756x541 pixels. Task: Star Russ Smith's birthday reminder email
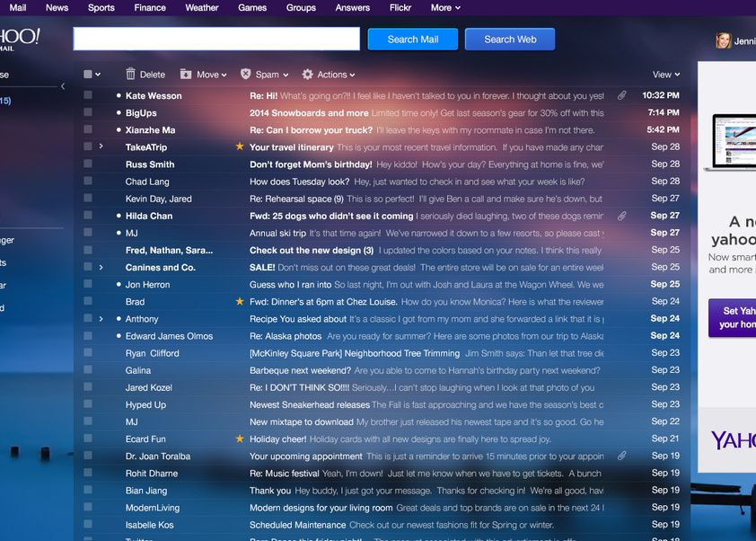239,164
